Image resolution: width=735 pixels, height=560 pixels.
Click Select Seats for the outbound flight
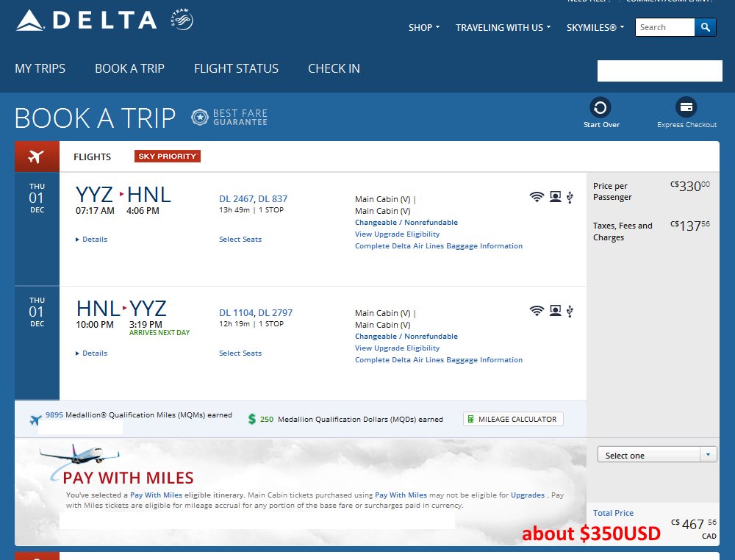click(240, 240)
